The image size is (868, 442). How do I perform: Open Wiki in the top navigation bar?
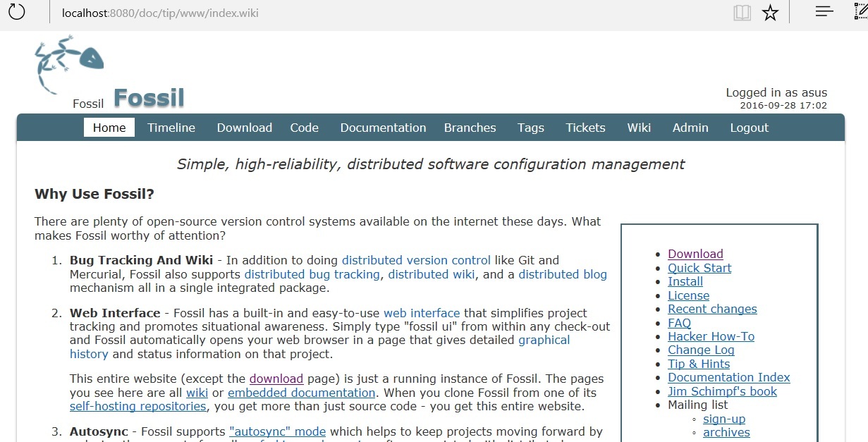(x=639, y=128)
